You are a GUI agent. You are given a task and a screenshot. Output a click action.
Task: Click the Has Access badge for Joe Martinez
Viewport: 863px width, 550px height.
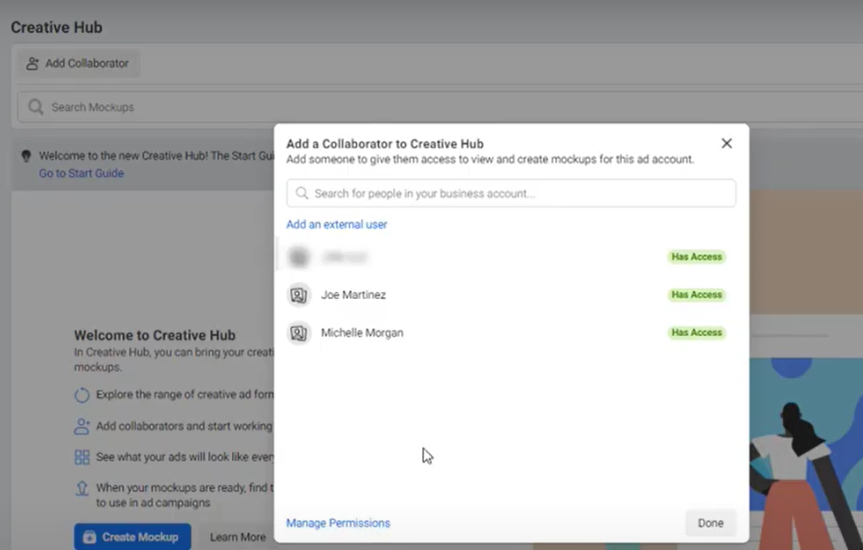tap(696, 295)
